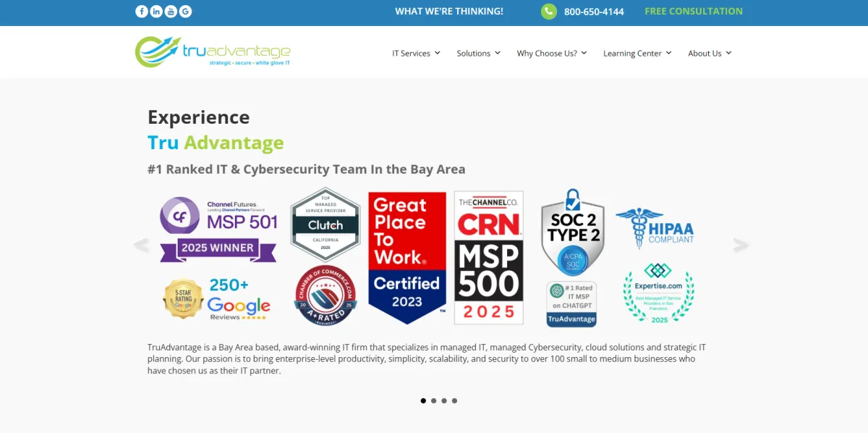Go to previous carousel slide arrow
868x433 pixels.
point(142,245)
